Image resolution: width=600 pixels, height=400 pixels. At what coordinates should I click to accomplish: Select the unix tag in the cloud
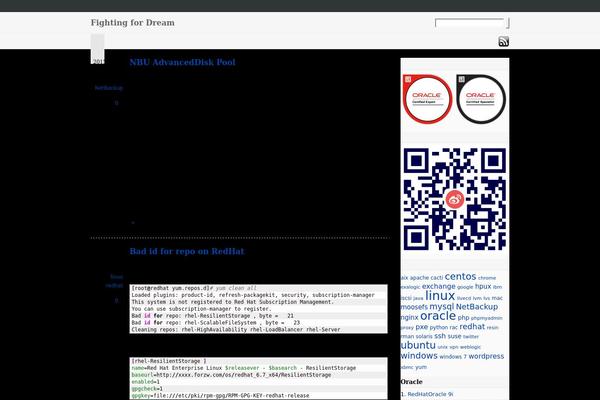click(443, 347)
